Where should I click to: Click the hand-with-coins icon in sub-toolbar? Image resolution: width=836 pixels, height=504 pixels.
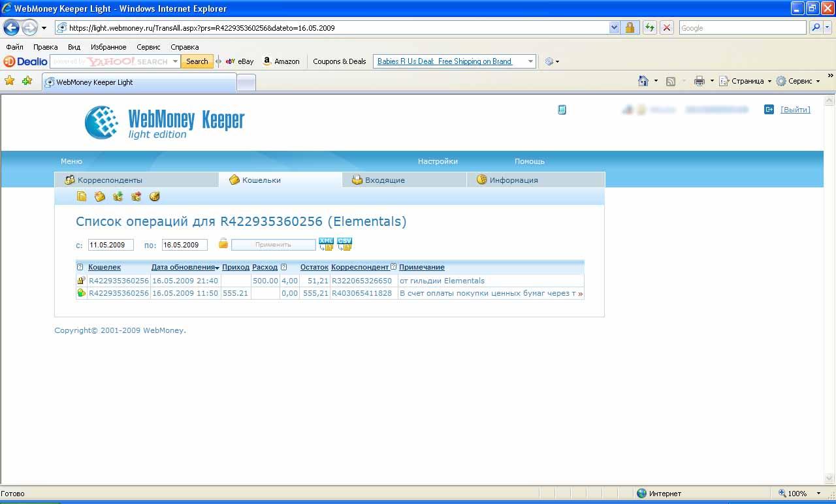(100, 197)
